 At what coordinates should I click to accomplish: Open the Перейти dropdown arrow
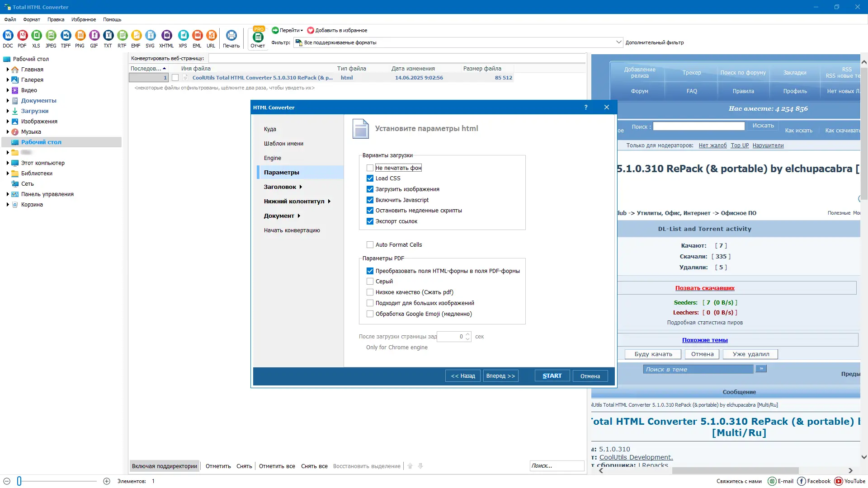[x=302, y=31]
